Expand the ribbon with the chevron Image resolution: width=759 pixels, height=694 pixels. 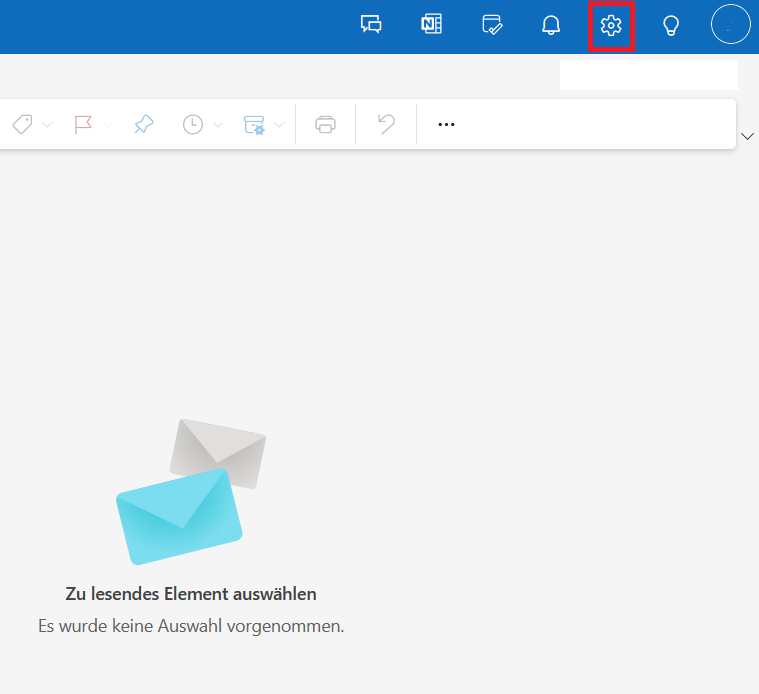pyautogui.click(x=746, y=136)
